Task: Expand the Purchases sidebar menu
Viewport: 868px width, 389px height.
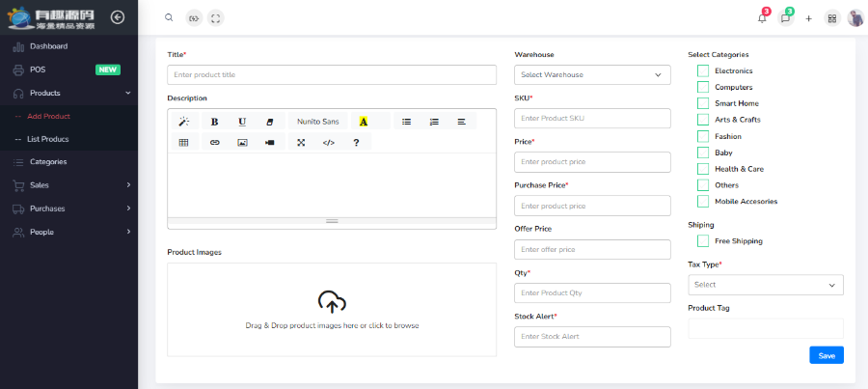Action: pos(68,208)
